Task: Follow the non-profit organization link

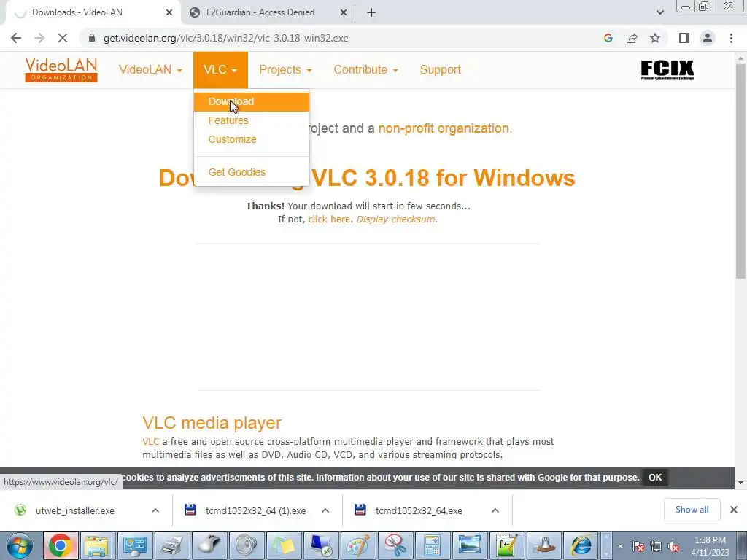Action: 444,128
